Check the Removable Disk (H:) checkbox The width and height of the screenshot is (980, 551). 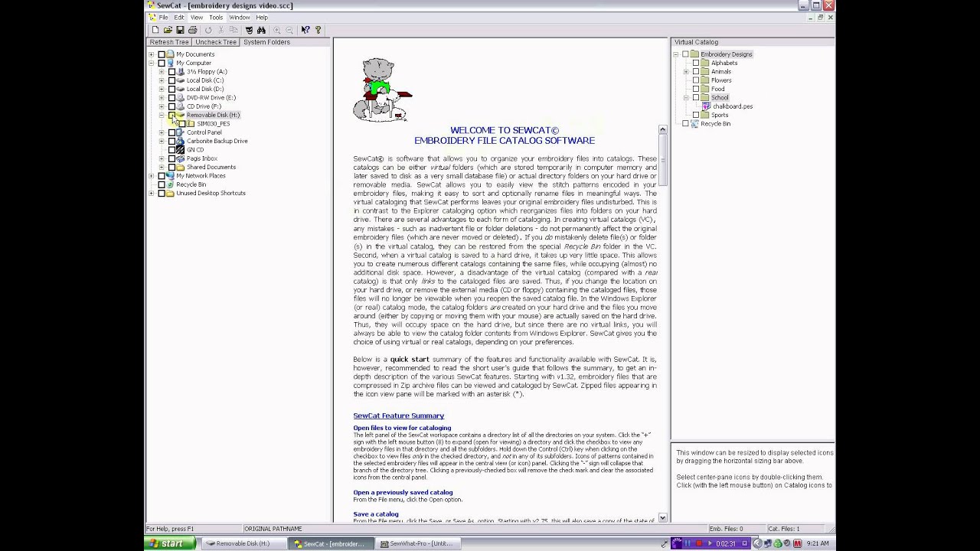click(x=172, y=115)
